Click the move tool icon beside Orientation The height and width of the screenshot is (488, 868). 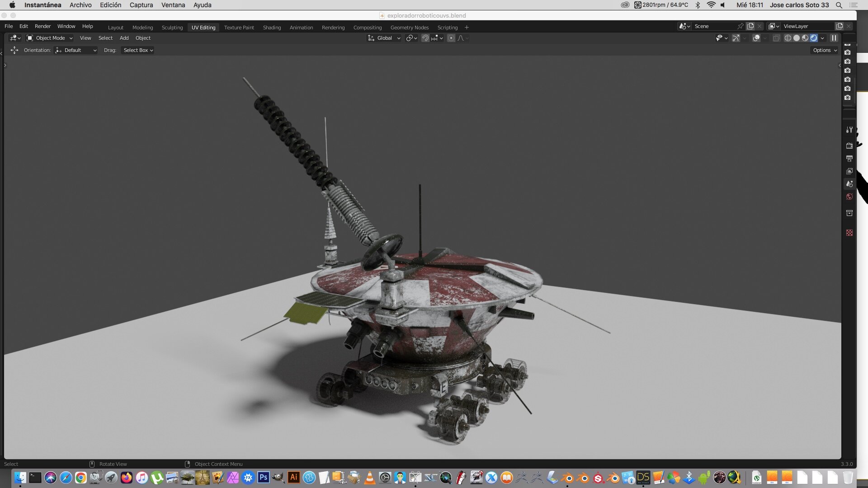point(14,50)
